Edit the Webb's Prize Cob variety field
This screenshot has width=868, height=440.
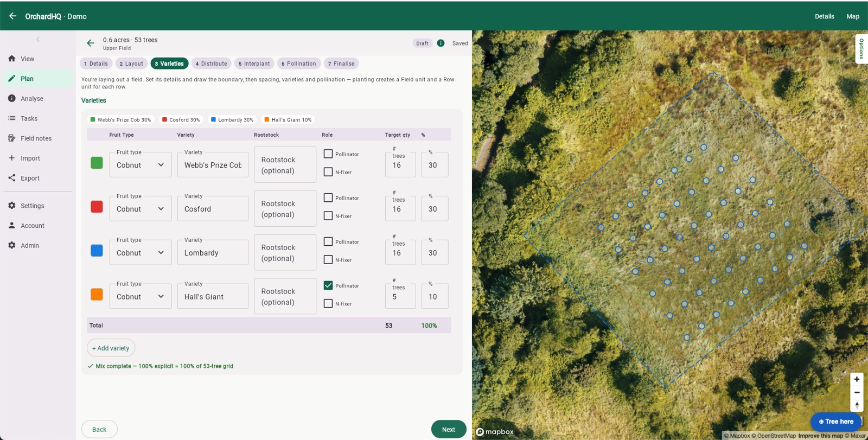point(213,164)
